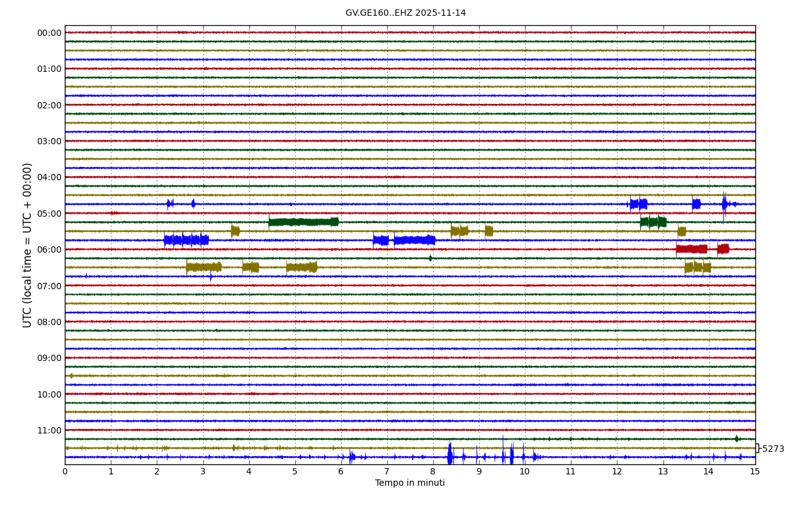Click the vertical UTC local time axis label

point(28,245)
